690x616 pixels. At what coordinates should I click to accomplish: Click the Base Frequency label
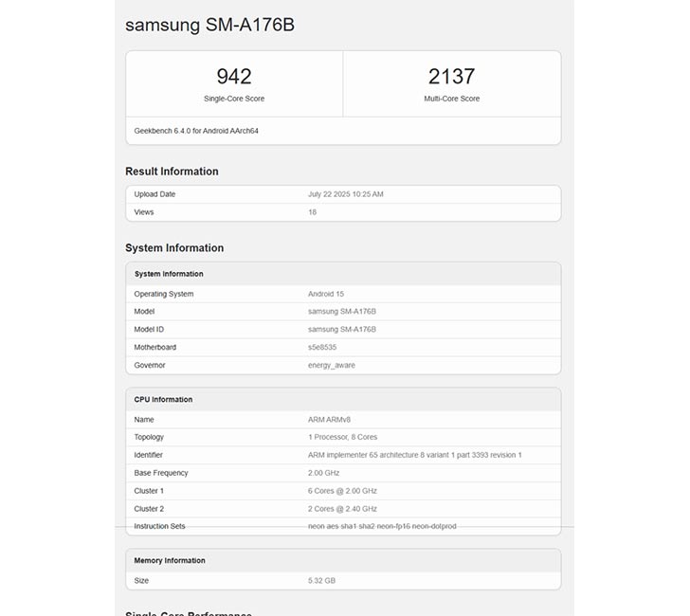pyautogui.click(x=161, y=473)
